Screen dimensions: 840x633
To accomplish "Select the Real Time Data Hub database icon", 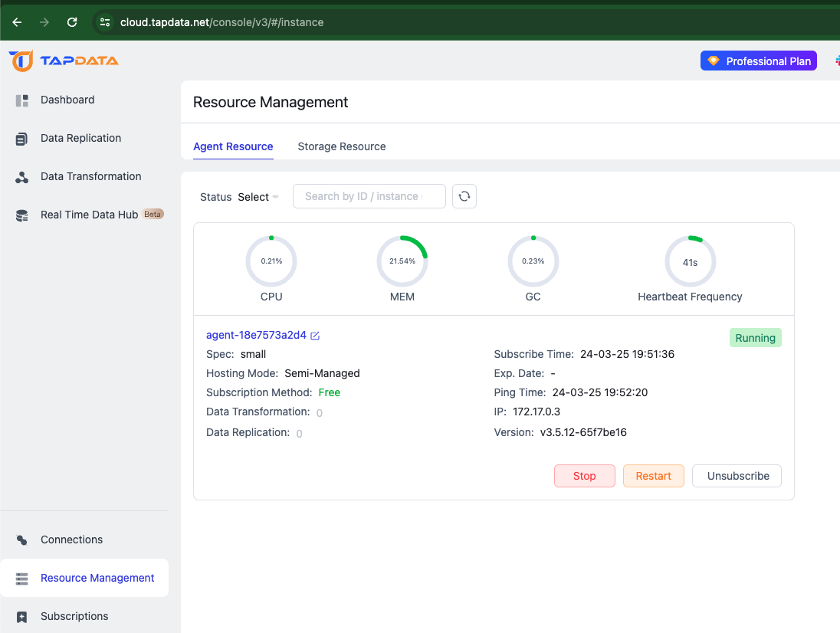I will pos(22,215).
